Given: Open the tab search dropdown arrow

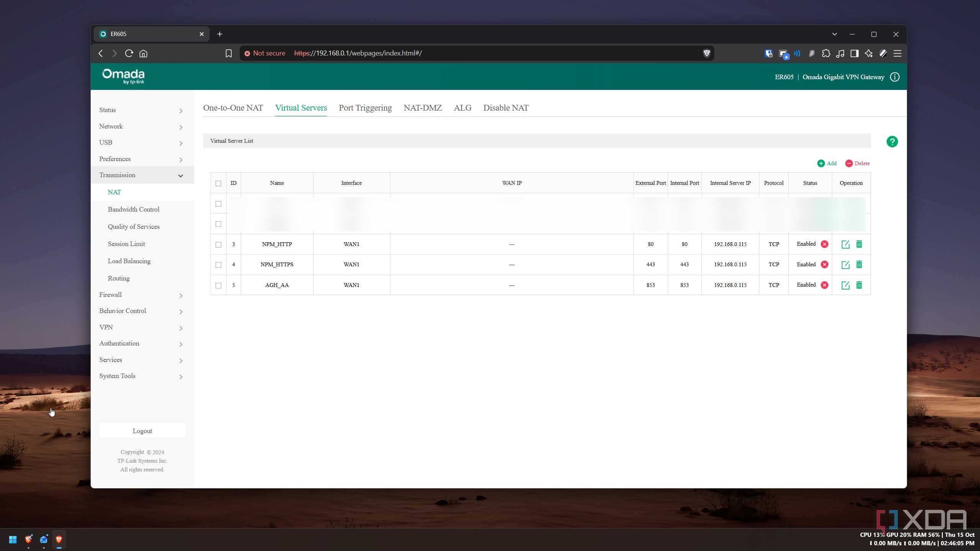Looking at the screenshot, I should pos(835,34).
